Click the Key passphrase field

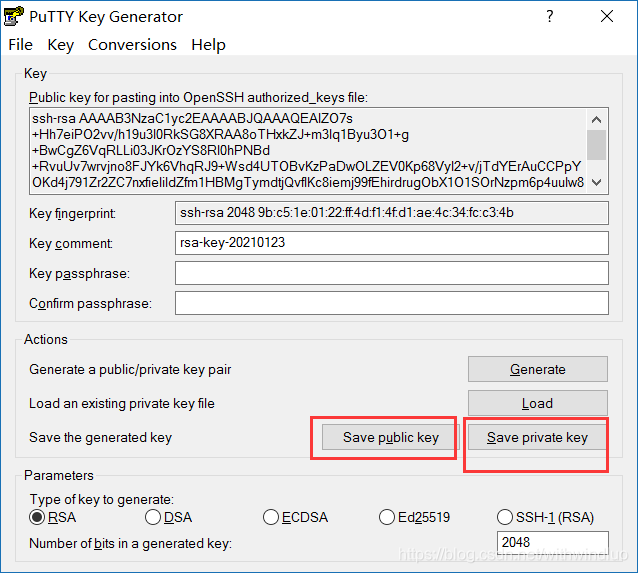coord(392,273)
